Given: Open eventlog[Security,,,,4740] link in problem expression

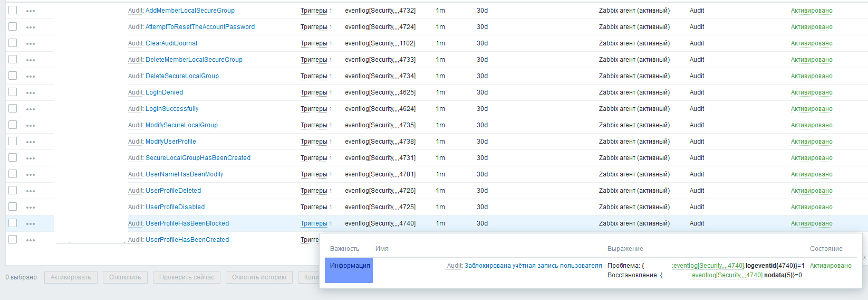Looking at the screenshot, I should pyautogui.click(x=708, y=266).
